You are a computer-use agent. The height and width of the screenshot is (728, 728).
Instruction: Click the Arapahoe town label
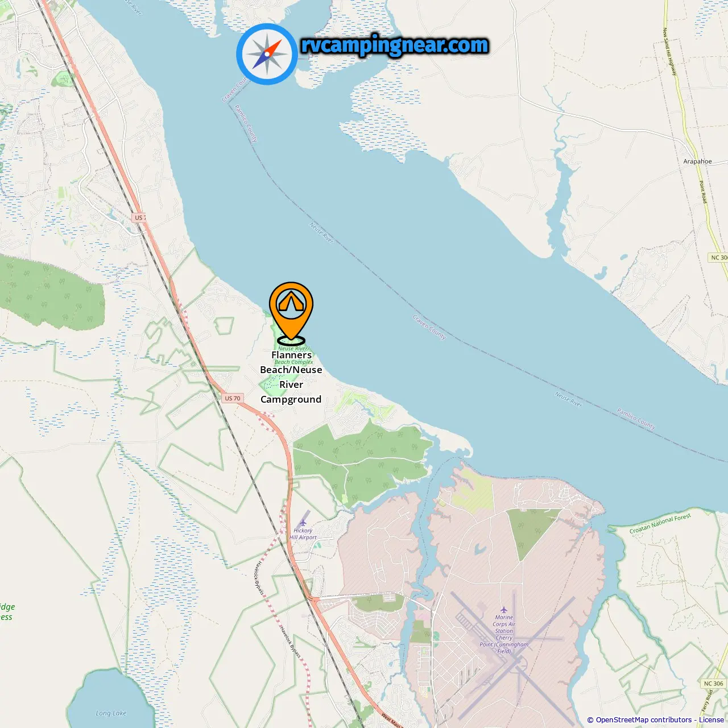pyautogui.click(x=697, y=162)
